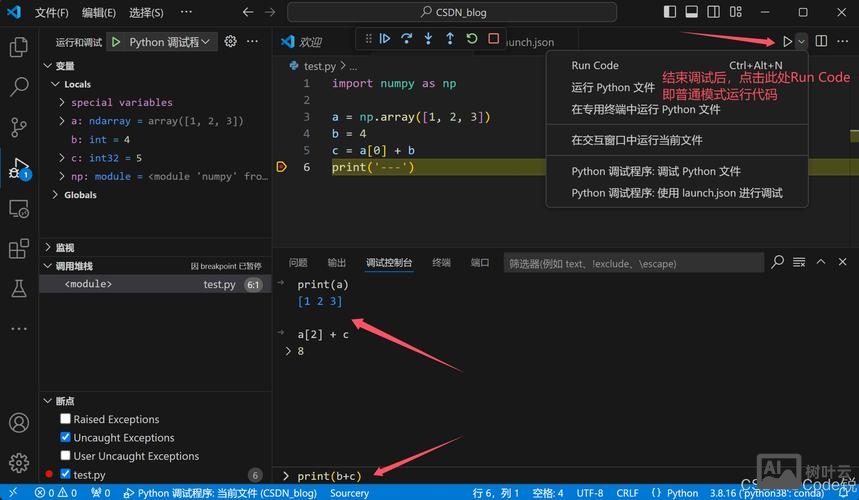Open launch.json with the gear icon
The height and width of the screenshot is (500, 859).
pos(231,42)
